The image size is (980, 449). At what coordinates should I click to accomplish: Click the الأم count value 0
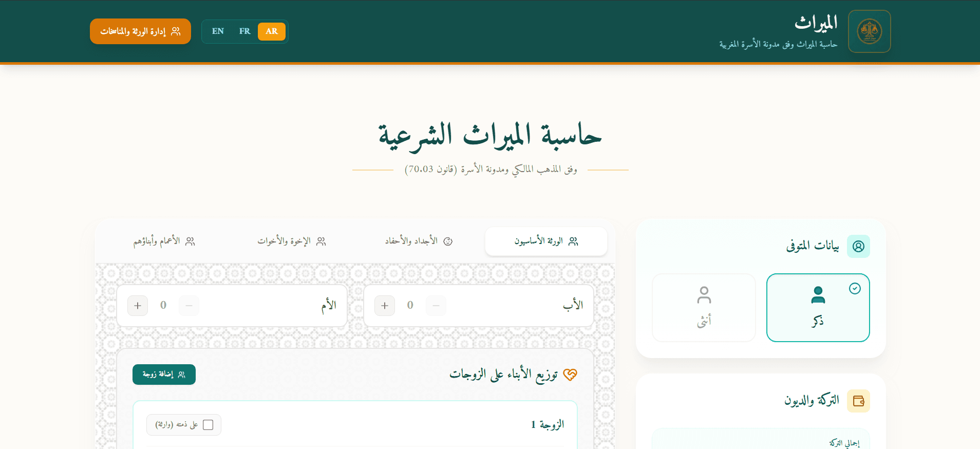point(163,305)
